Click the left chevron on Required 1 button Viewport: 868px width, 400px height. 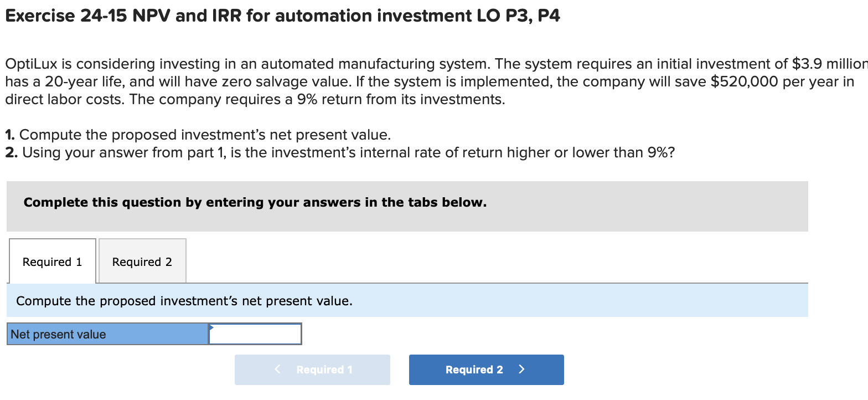(x=277, y=370)
